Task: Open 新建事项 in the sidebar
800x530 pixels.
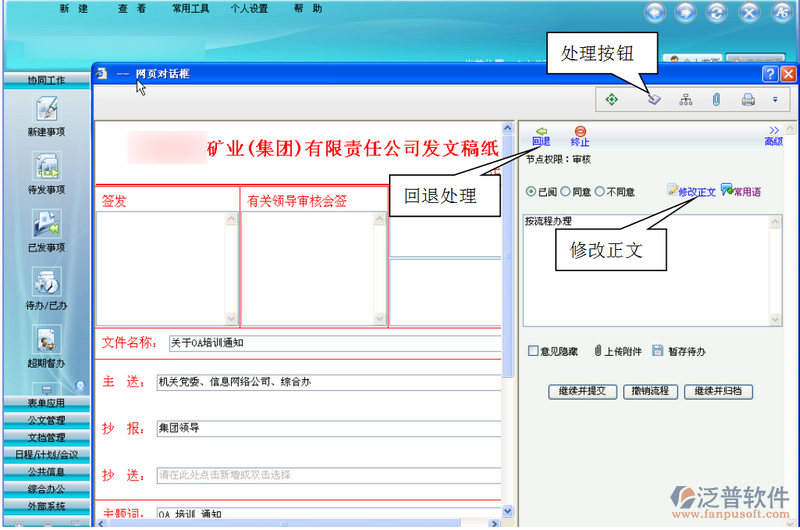Action: coord(46,116)
